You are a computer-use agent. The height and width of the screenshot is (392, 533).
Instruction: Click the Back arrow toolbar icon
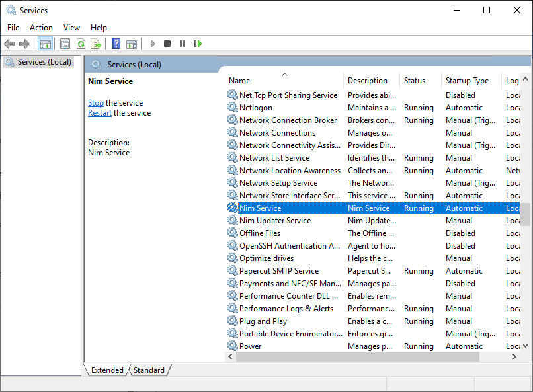9,44
